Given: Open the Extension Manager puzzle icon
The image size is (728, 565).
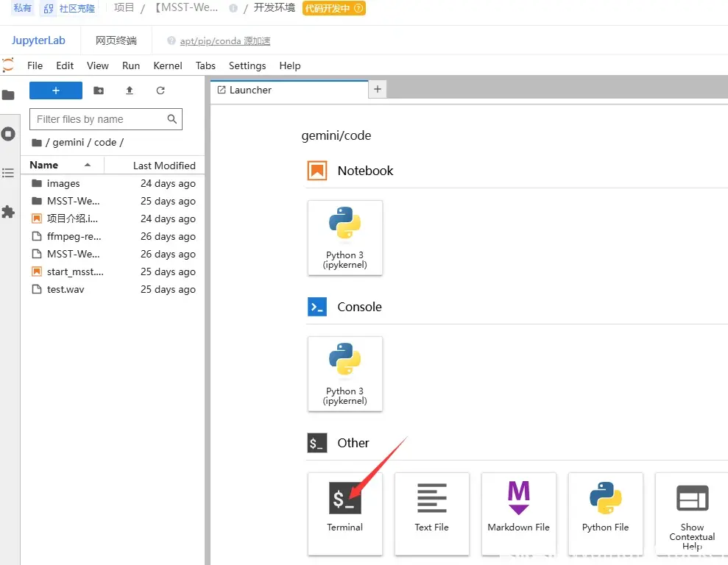Looking at the screenshot, I should pos(8,212).
